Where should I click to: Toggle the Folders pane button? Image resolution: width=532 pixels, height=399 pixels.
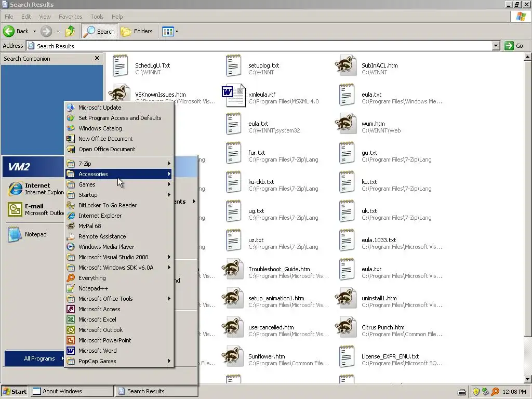click(x=137, y=31)
